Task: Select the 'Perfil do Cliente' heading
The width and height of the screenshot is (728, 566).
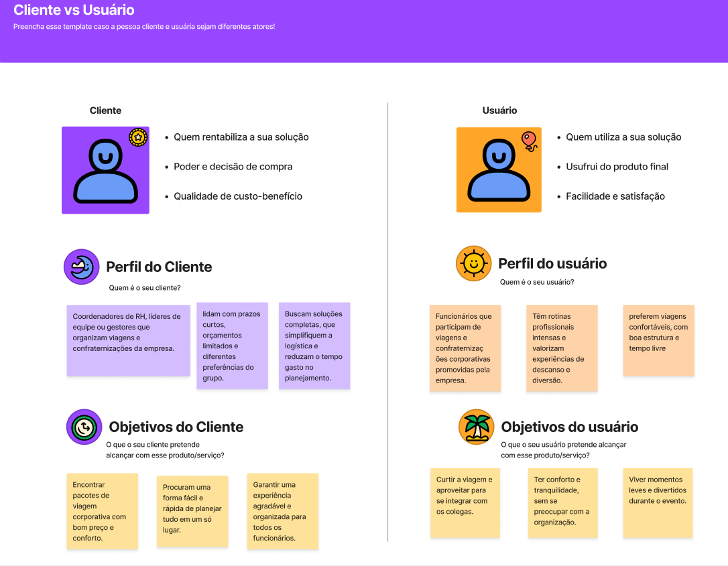Action: click(159, 267)
